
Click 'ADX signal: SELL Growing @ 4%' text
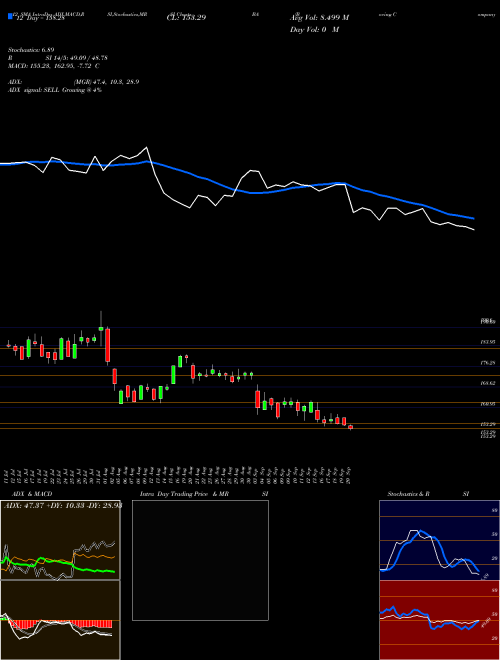55,90
